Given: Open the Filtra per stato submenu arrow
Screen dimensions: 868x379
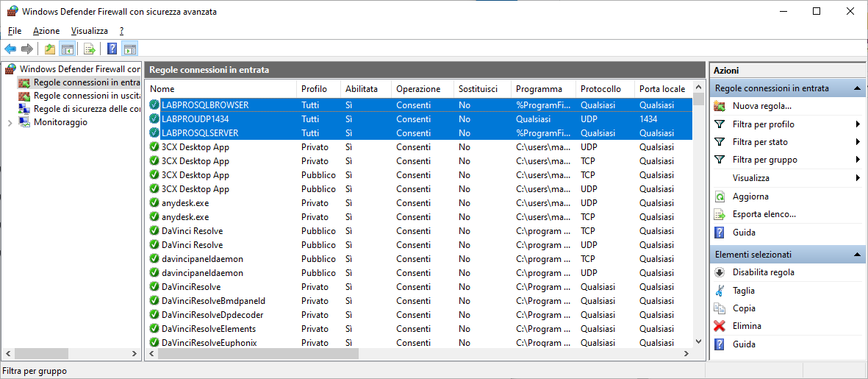Looking at the screenshot, I should (x=858, y=142).
